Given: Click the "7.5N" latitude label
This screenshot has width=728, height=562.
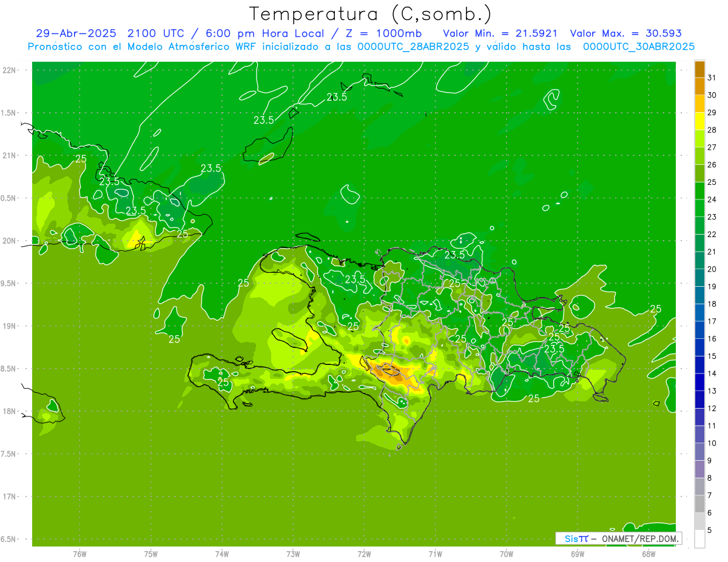Looking at the screenshot, I should (x=9, y=454).
